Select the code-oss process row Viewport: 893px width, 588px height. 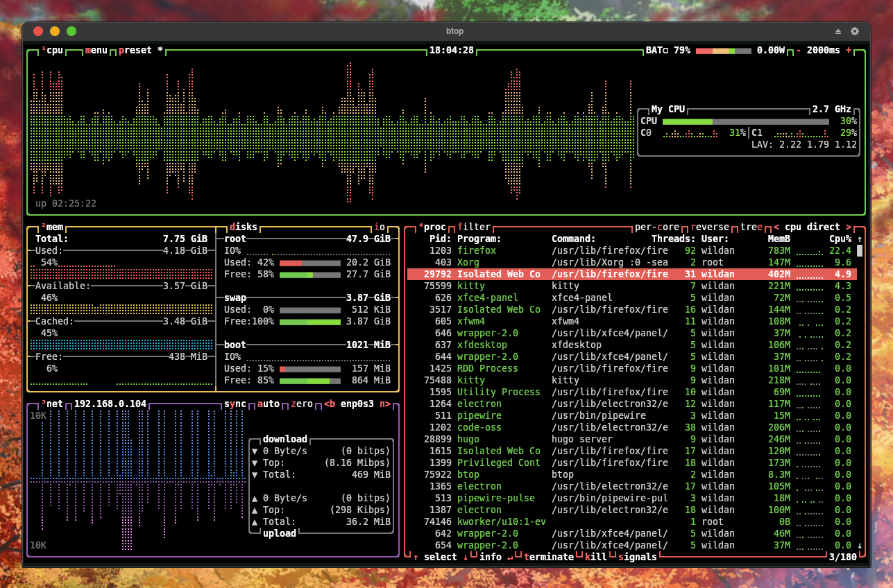(632, 427)
